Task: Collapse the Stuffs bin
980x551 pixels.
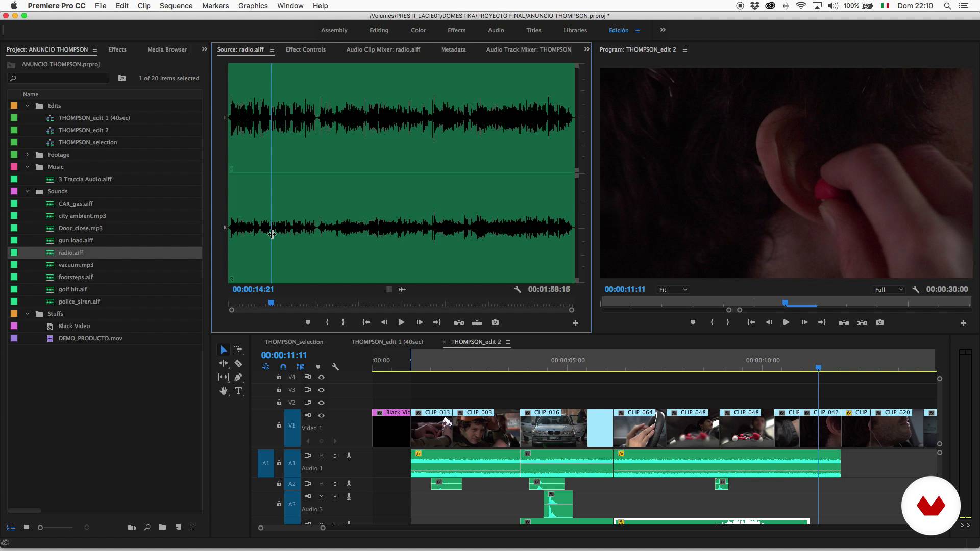Action: [x=27, y=314]
